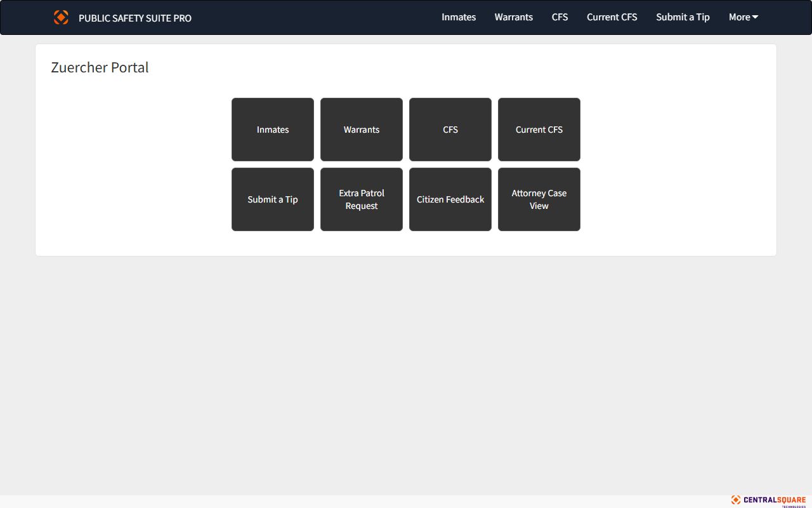This screenshot has height=508, width=812.
Task: Open the Attorney Case View tile
Action: pos(539,199)
